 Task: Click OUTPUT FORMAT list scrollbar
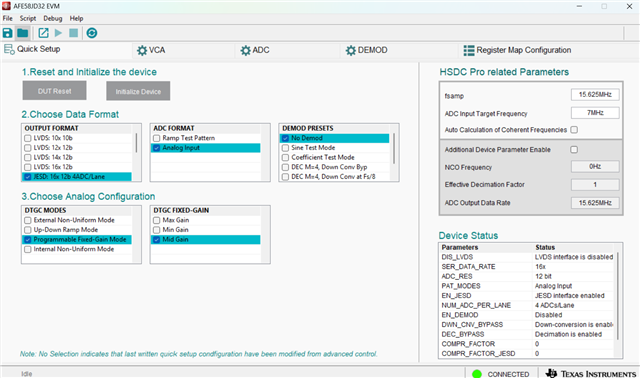pyautogui.click(x=136, y=143)
